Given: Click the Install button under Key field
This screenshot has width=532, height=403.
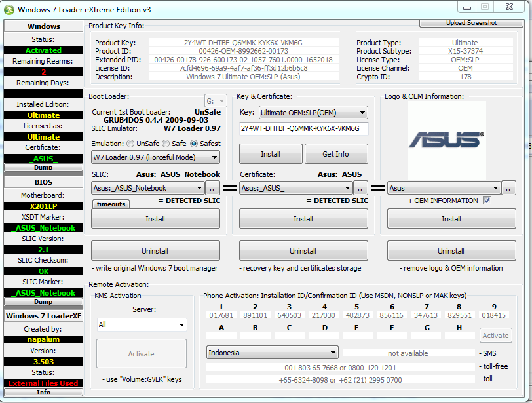Looking at the screenshot, I should [x=271, y=154].
